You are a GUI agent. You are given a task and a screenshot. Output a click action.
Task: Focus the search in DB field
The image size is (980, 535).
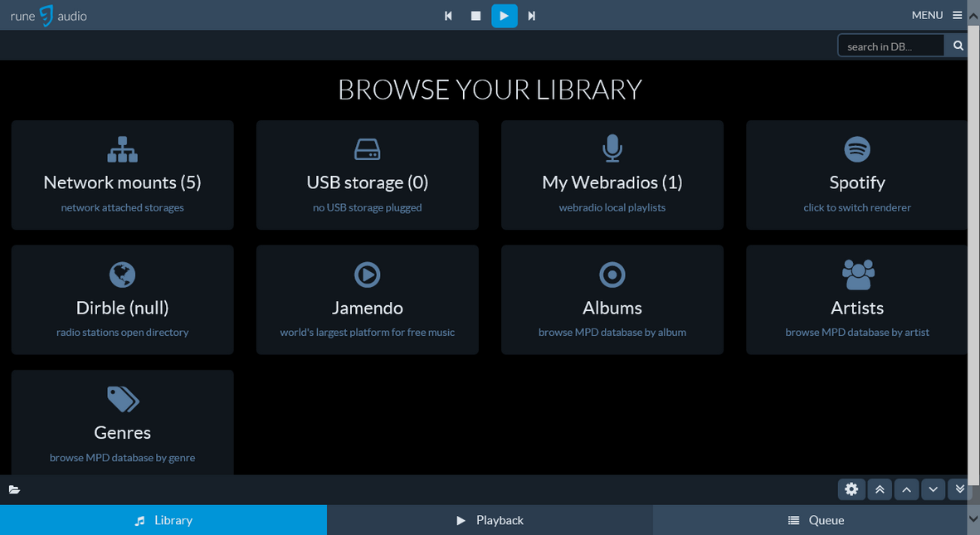[890, 46]
